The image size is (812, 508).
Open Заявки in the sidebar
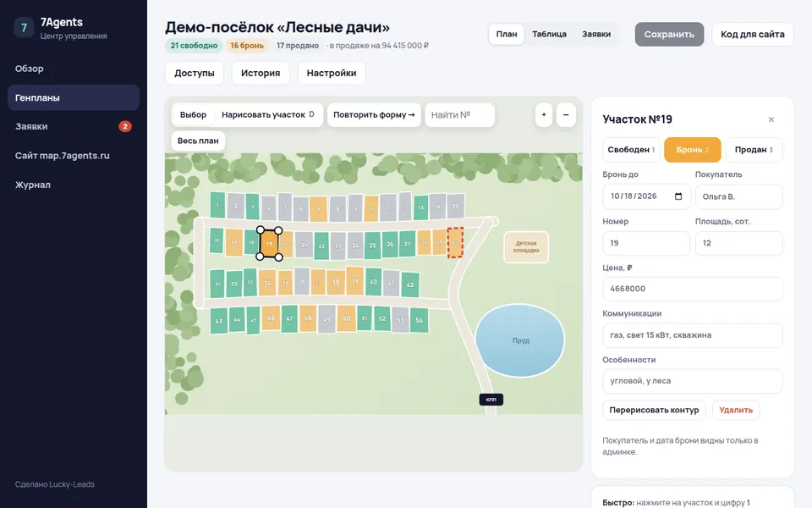click(x=74, y=126)
